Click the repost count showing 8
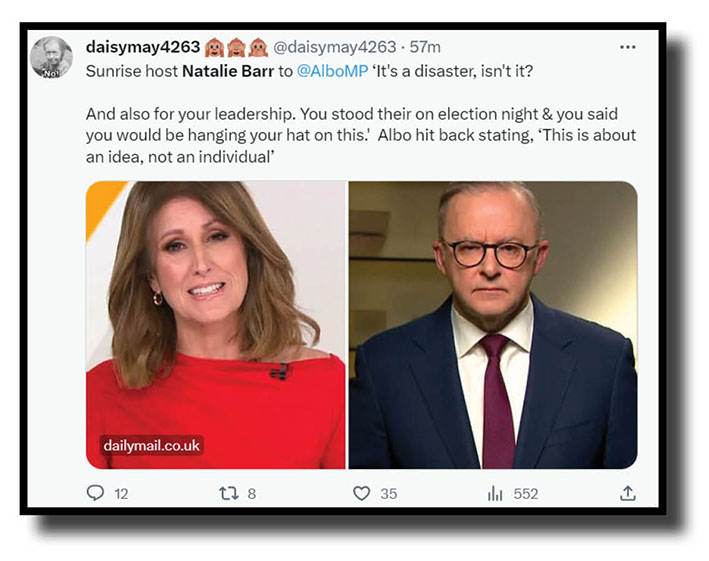709x561 pixels. [x=251, y=494]
